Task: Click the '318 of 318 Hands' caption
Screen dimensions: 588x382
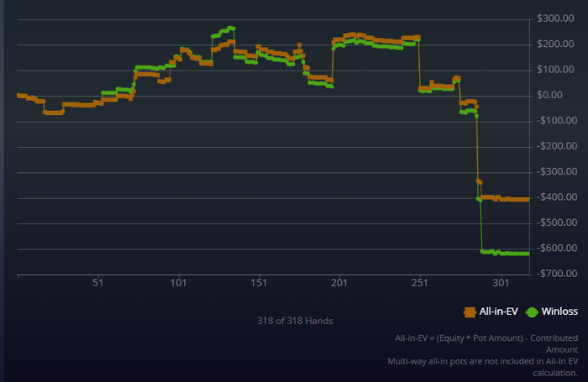Action: pyautogui.click(x=295, y=321)
